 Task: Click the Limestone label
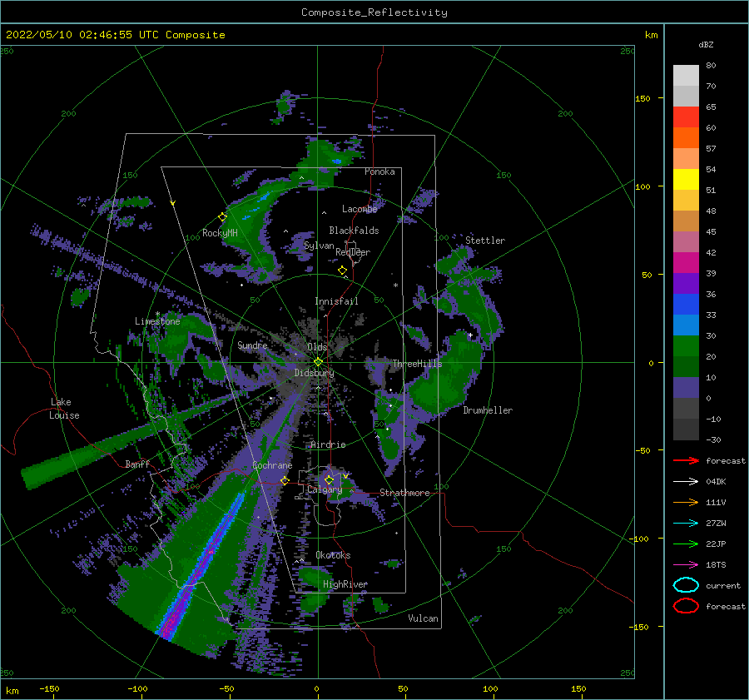click(157, 321)
